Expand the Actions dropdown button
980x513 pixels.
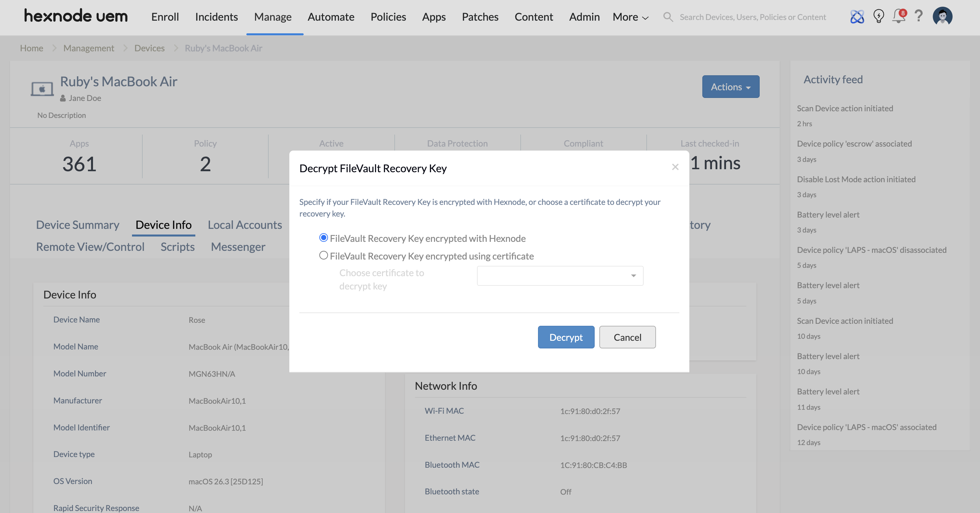730,87
